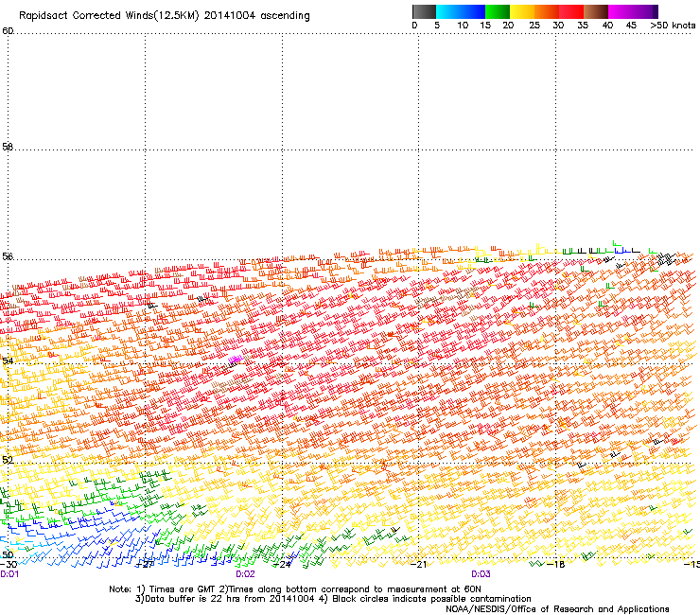Click the brown 35-40 knots color segment
The height and width of the screenshot is (615, 700).
(x=596, y=11)
